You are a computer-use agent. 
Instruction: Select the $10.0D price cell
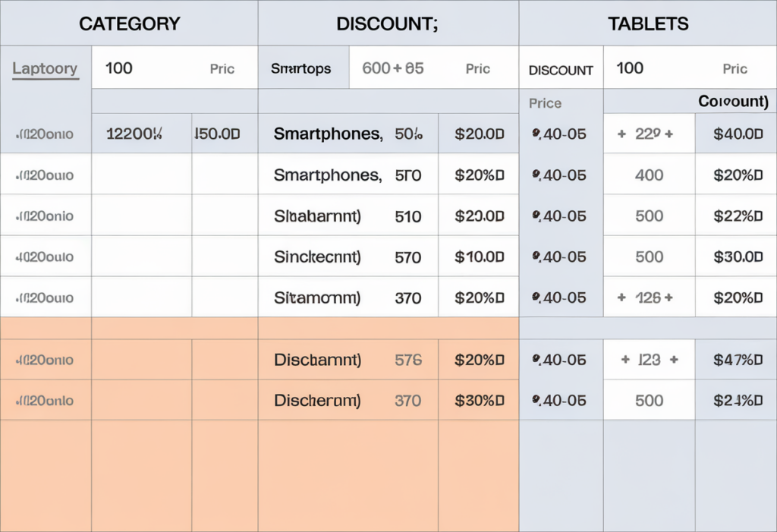479,257
